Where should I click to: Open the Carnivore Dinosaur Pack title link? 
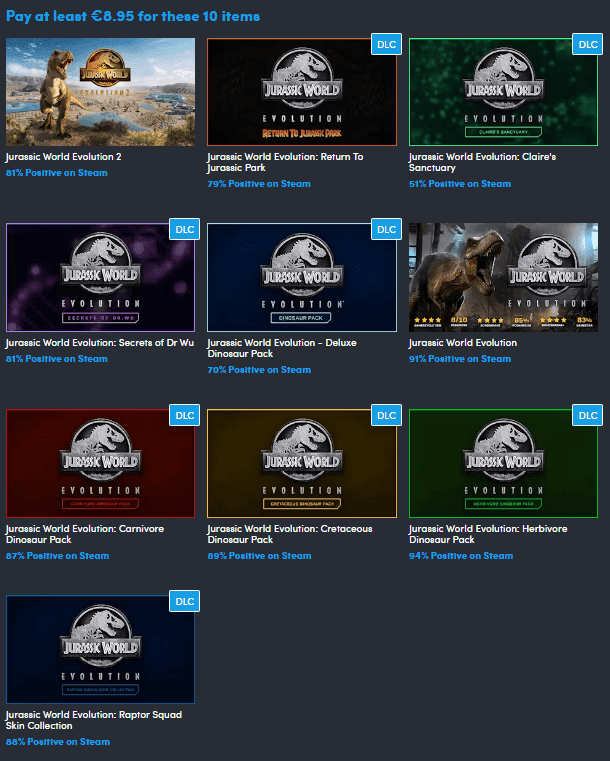tap(85, 534)
